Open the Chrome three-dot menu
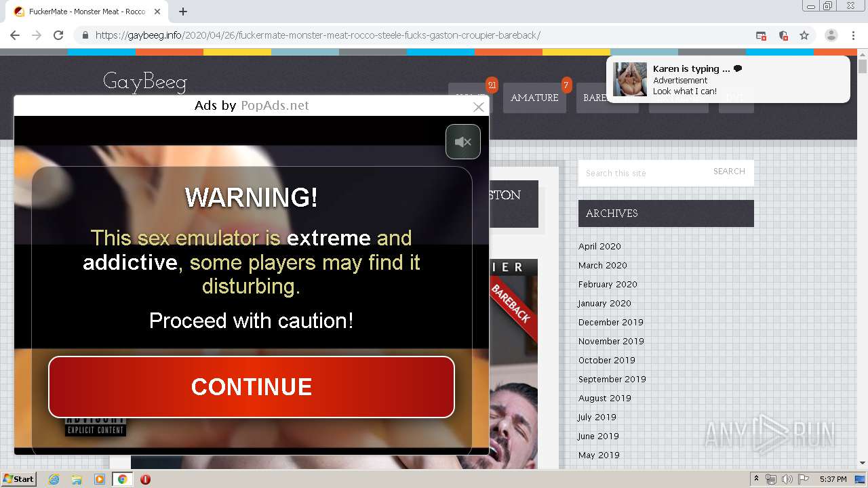 coord(853,35)
